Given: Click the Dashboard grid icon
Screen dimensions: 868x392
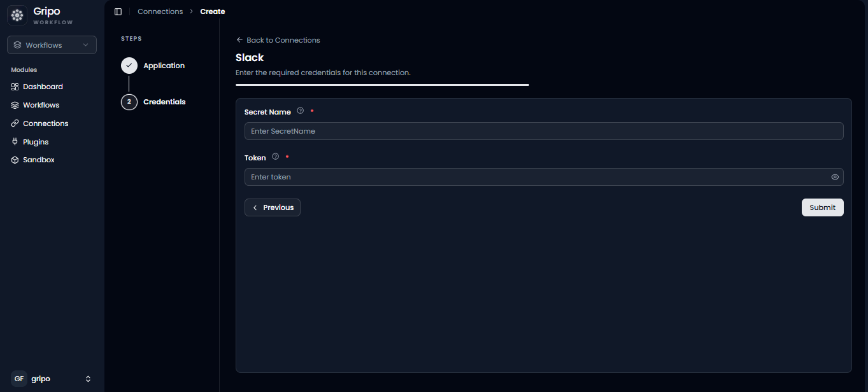Looking at the screenshot, I should coord(15,87).
